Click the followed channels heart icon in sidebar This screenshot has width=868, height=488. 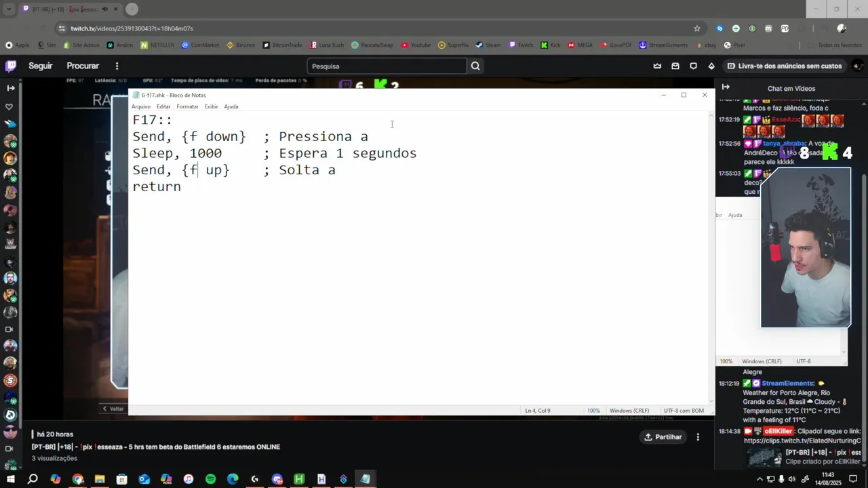click(9, 107)
